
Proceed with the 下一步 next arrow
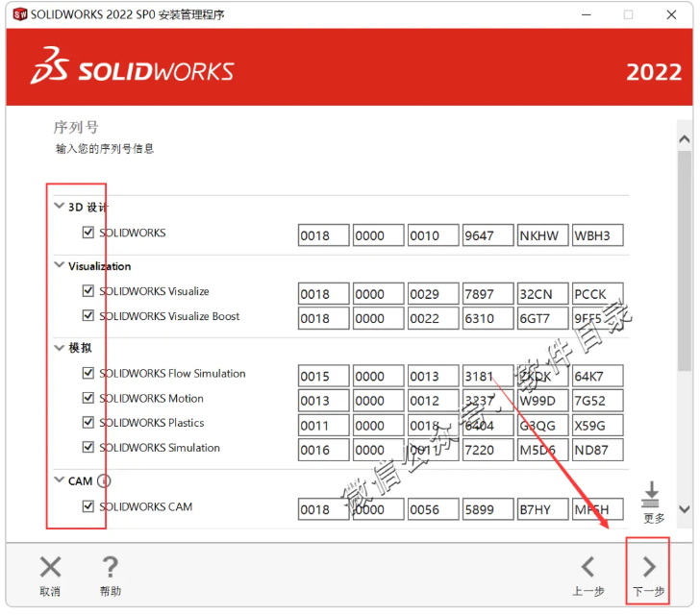tap(649, 567)
